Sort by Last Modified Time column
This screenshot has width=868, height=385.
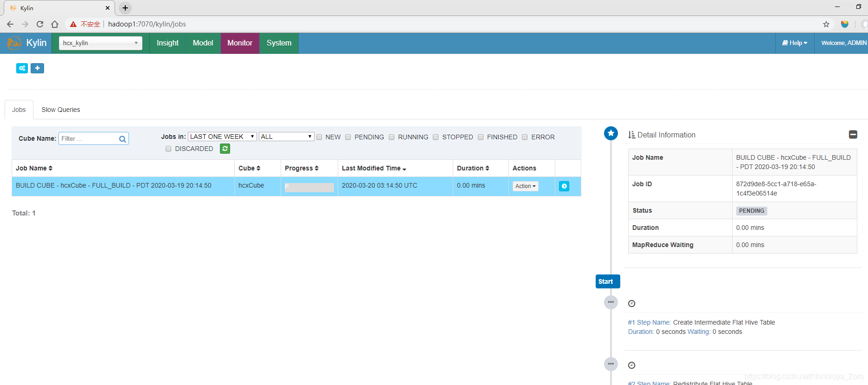pyautogui.click(x=374, y=168)
